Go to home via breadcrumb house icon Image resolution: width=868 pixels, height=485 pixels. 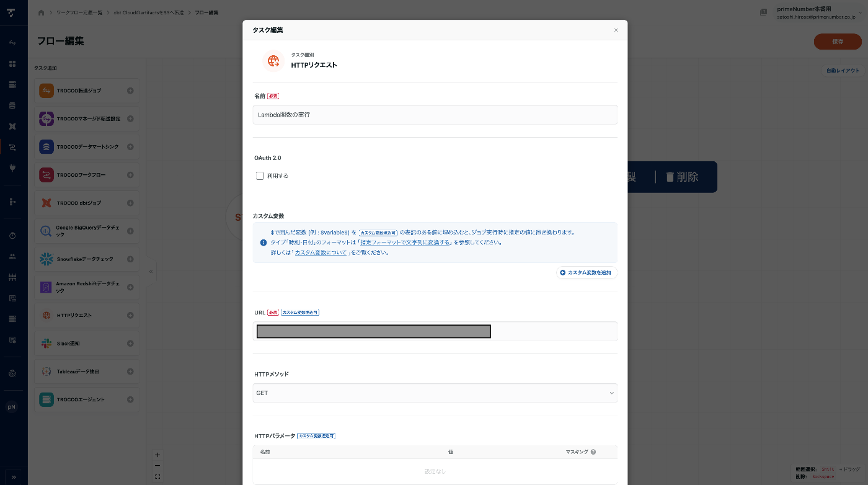click(x=41, y=12)
